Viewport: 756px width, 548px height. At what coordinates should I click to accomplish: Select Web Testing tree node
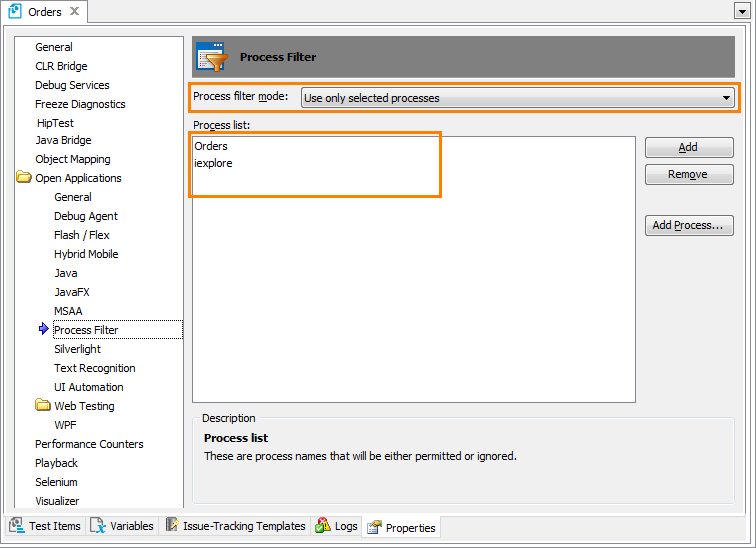click(x=84, y=406)
